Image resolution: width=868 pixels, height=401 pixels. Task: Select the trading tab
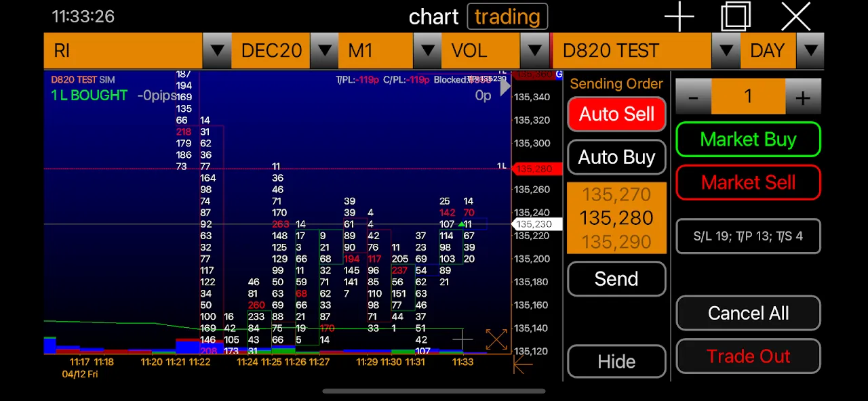507,16
